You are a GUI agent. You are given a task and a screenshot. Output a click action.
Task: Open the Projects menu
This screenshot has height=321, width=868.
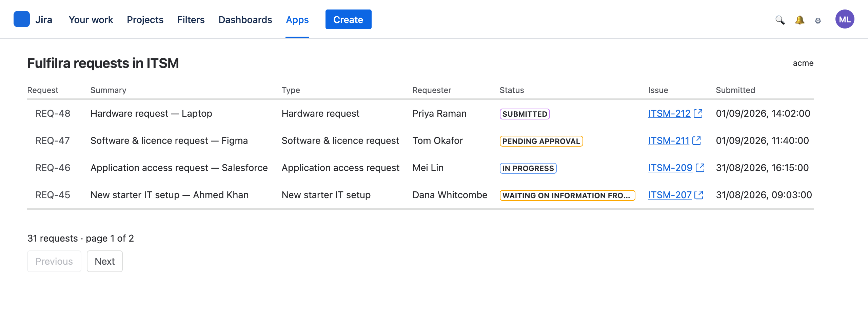coord(145,20)
